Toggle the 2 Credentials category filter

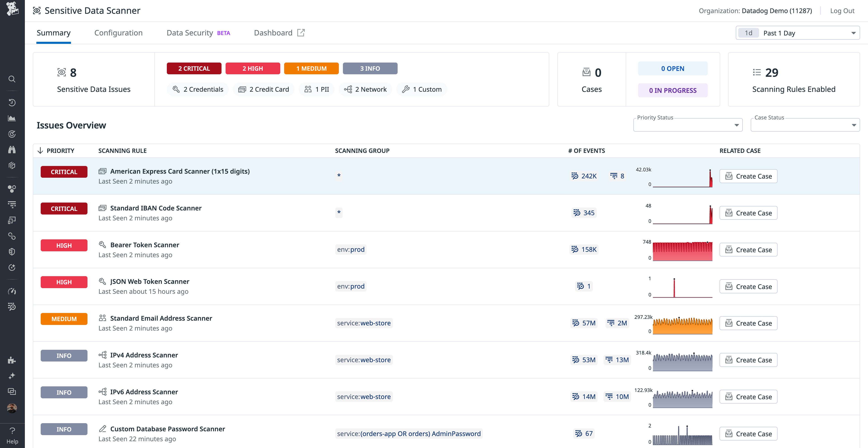(198, 89)
